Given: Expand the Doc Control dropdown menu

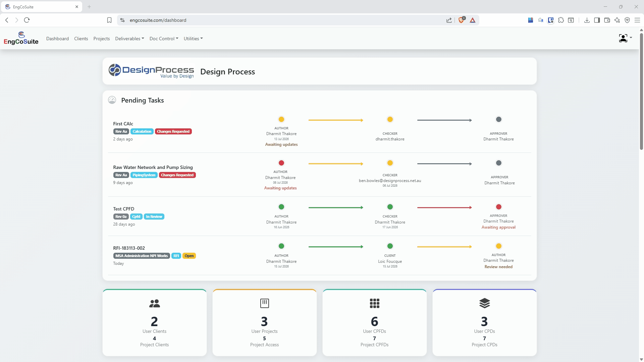Looking at the screenshot, I should click(164, 39).
